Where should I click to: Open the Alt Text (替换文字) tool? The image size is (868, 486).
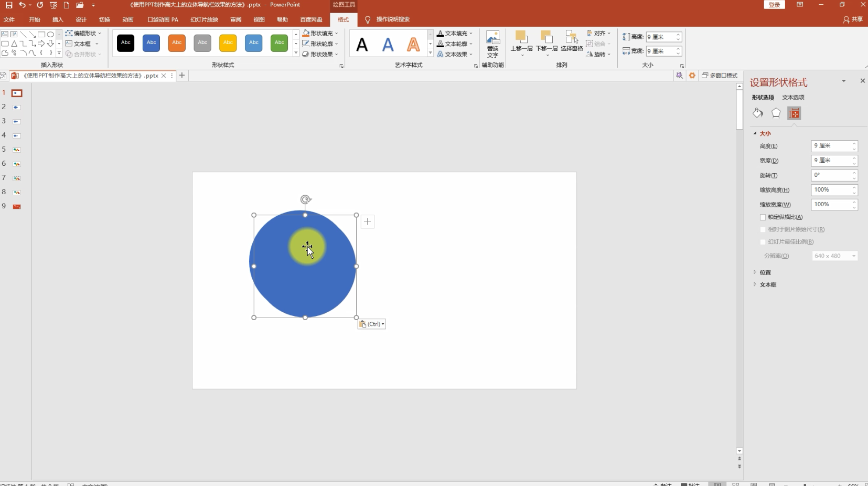click(x=492, y=43)
